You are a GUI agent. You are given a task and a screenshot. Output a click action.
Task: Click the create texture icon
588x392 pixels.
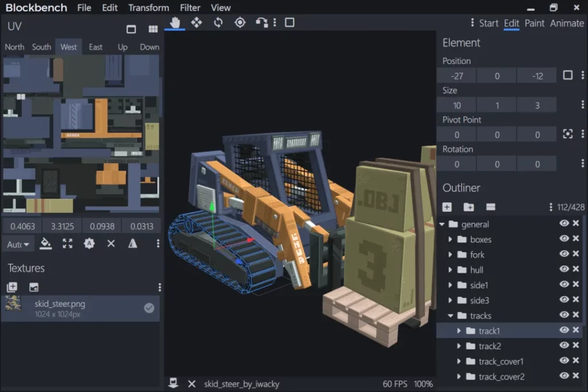coord(12,288)
